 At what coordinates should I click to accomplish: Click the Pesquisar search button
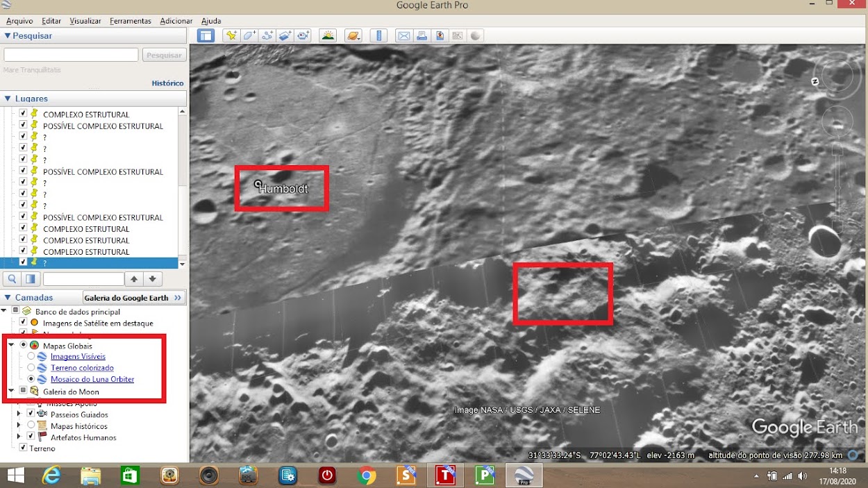[x=164, y=55]
